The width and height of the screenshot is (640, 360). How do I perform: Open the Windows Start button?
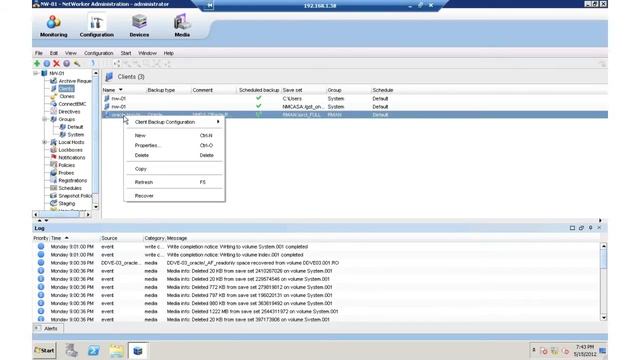pos(44,351)
